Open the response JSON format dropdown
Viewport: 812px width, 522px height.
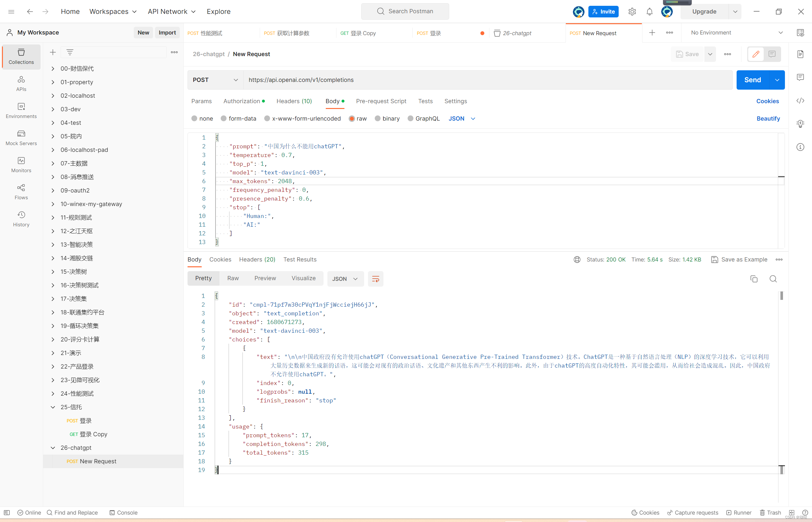point(345,279)
